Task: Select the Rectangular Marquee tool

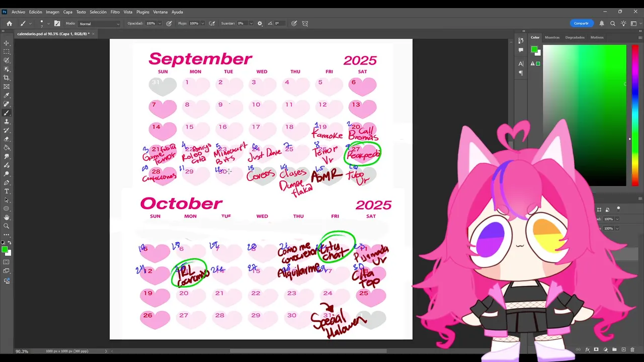Action: (7, 52)
